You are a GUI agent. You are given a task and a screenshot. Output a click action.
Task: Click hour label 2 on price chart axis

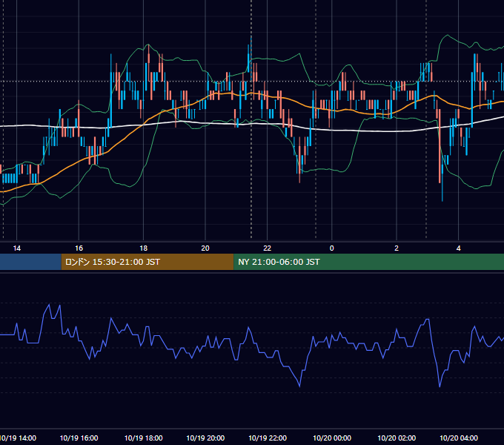[397, 248]
